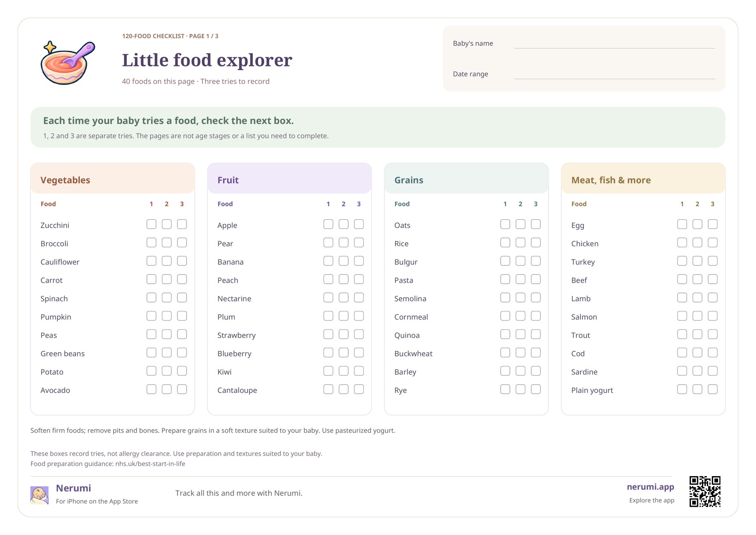Viewport: 756px width, 535px height.
Task: Select the Vegetables section header
Action: [x=113, y=179]
